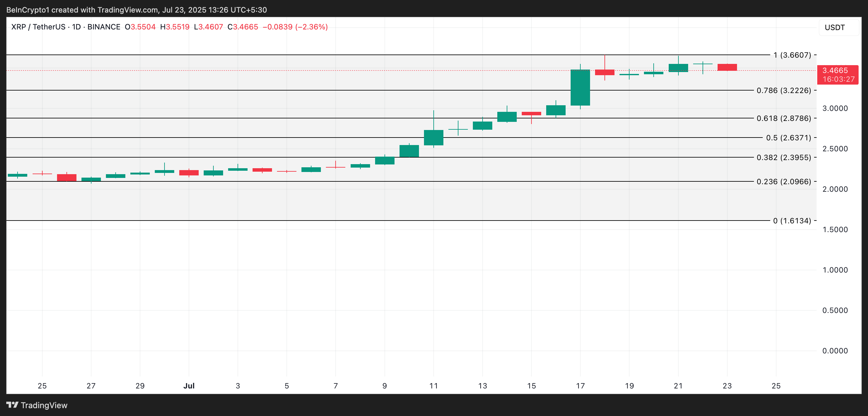Screen dimensions: 868x416
Task: Click the XRP / TetherUS symbol title
Action: pos(38,27)
